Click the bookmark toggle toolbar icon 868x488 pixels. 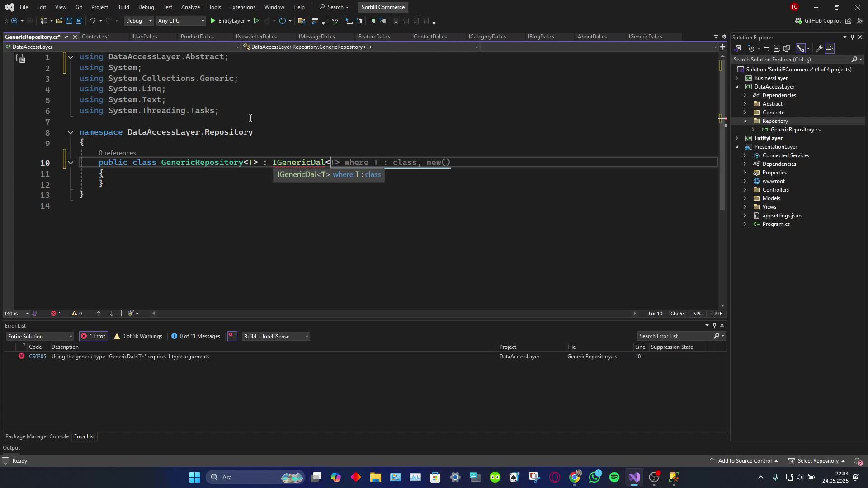[x=396, y=21]
